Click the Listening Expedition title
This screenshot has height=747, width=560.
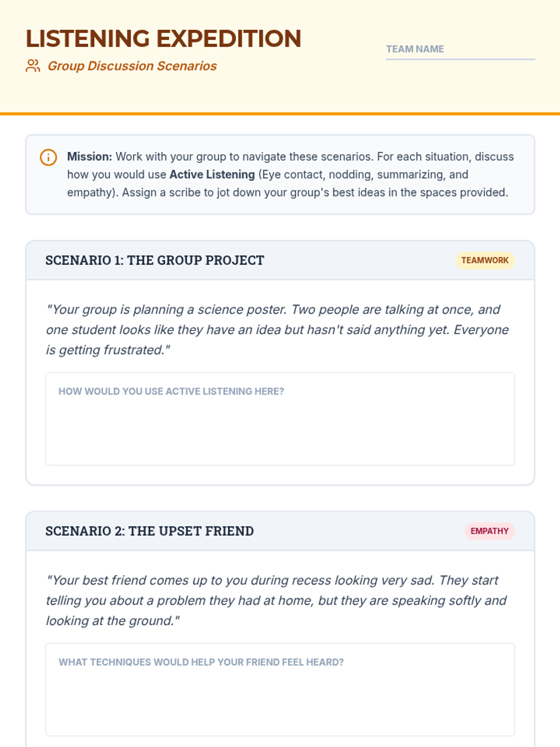(x=163, y=38)
